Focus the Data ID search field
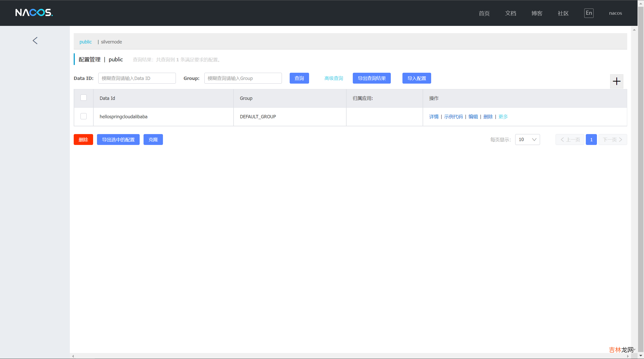The image size is (644, 359). [x=137, y=78]
